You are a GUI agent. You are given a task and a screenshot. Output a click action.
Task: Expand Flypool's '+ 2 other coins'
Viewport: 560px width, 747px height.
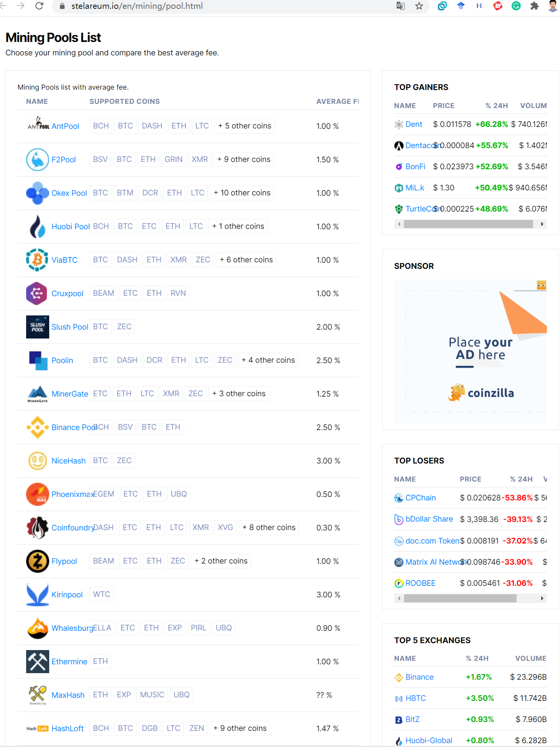[221, 561]
